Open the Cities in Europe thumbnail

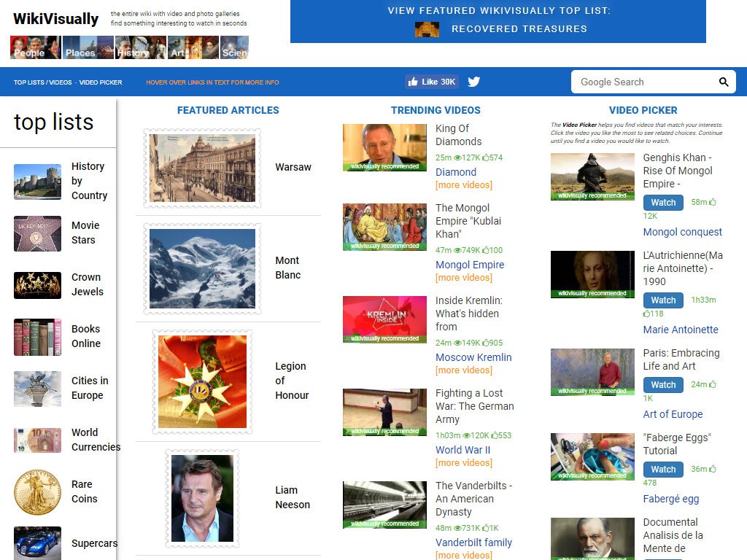click(38, 389)
